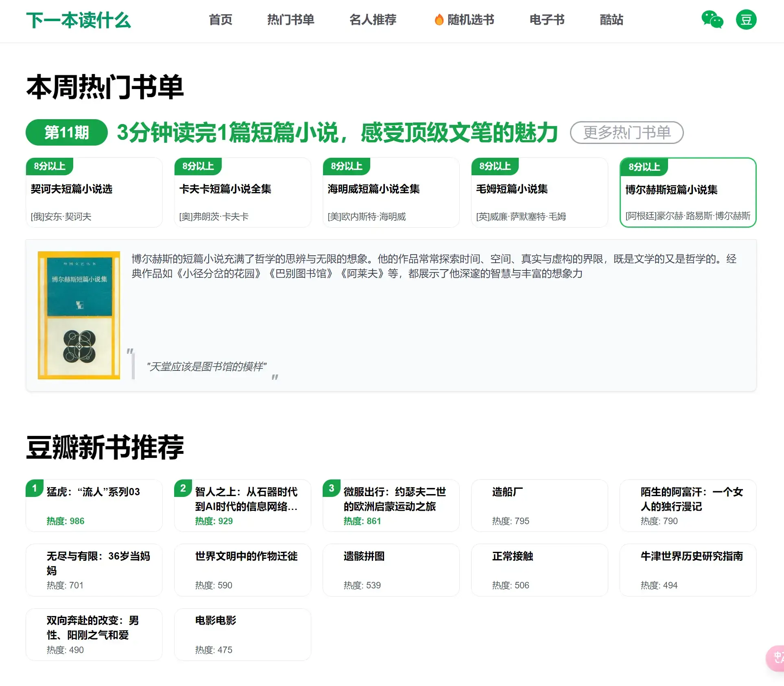784x686 pixels.
Task: Click the fire icon beside 随机选书
Action: click(438, 19)
